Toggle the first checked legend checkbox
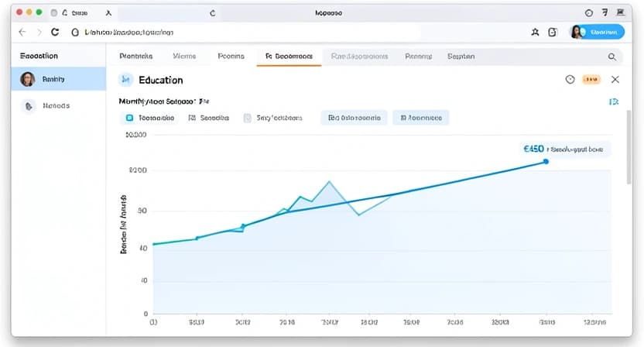Viewport: 644px width, 347px height. 129,118
